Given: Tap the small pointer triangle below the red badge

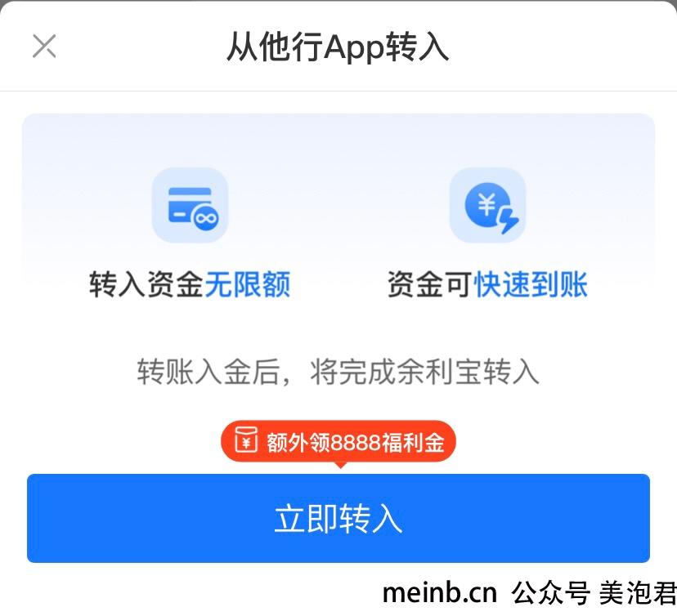Looking at the screenshot, I should pos(340,465).
